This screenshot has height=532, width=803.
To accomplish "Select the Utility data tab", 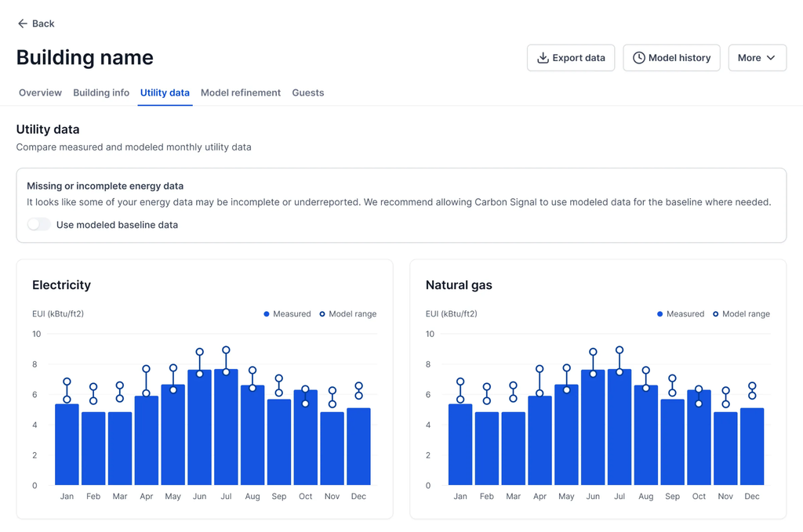I will 165,92.
